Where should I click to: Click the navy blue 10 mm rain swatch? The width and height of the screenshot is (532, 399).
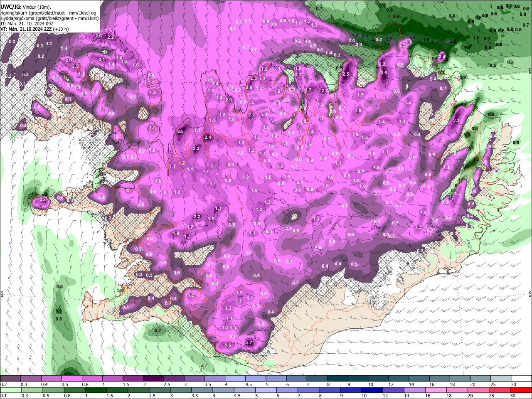(x=372, y=390)
